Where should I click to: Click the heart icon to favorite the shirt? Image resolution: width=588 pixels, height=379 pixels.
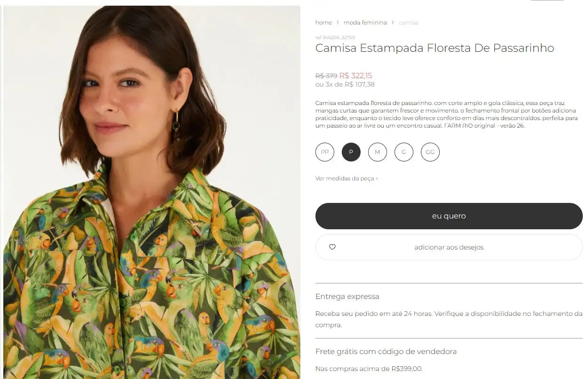[x=332, y=247]
